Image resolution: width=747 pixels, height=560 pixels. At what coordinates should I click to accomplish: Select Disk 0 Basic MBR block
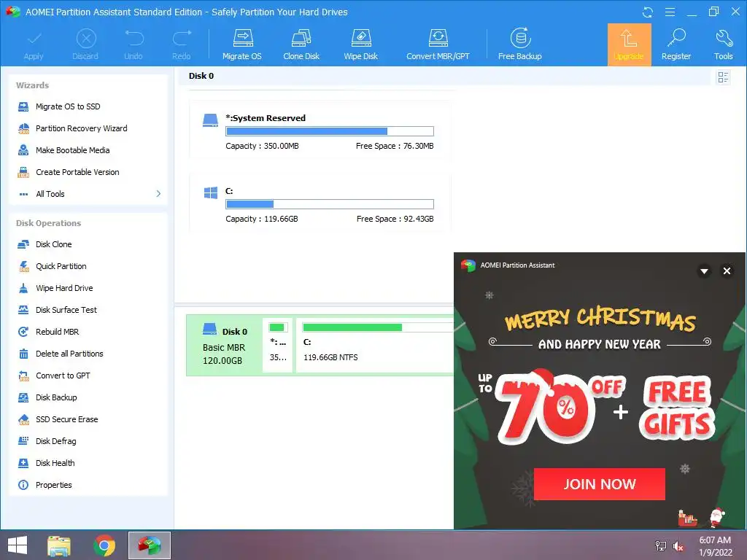coord(225,345)
